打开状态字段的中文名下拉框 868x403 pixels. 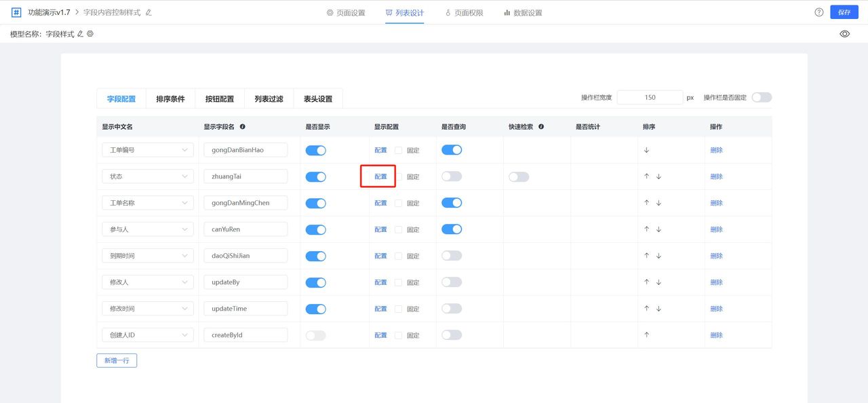tap(147, 176)
